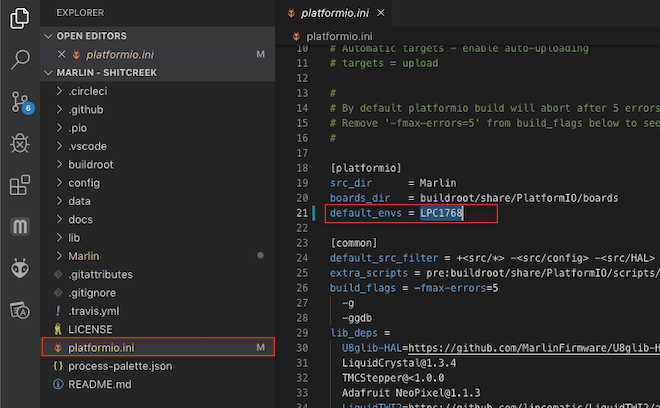
Task: Click the [platformio] section header
Action: 366,168
